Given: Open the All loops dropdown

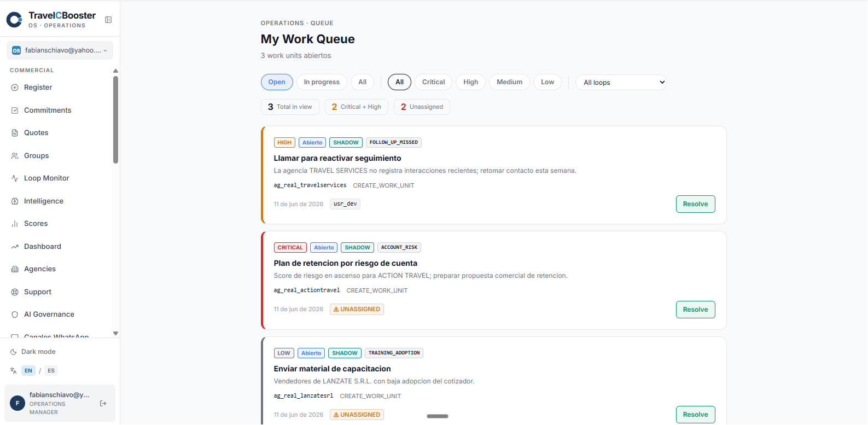Looking at the screenshot, I should point(621,83).
